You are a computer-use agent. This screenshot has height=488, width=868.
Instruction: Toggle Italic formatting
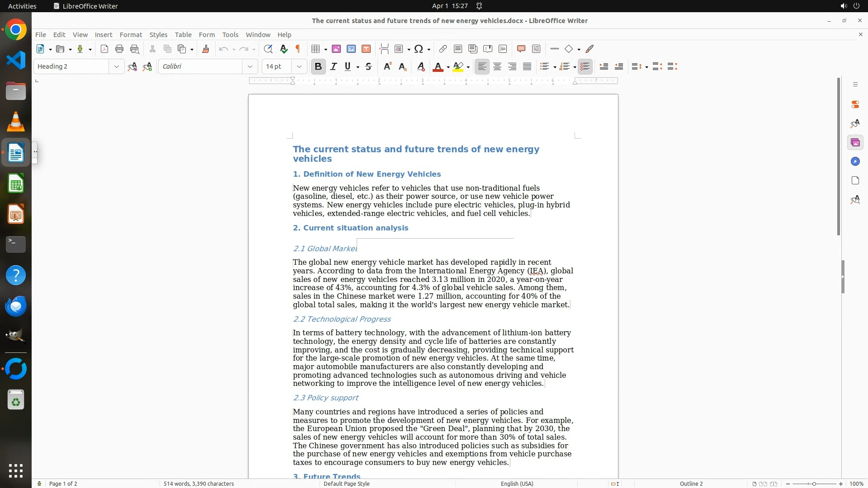(x=334, y=67)
